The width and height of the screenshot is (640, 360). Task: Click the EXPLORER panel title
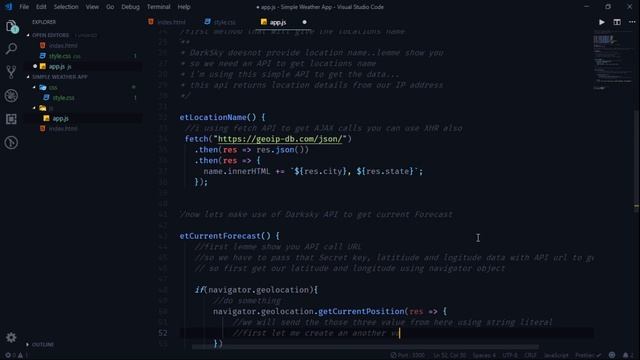[x=44, y=22]
